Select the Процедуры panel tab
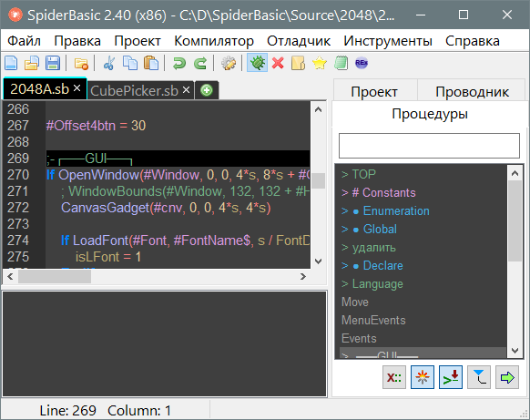 430,114
